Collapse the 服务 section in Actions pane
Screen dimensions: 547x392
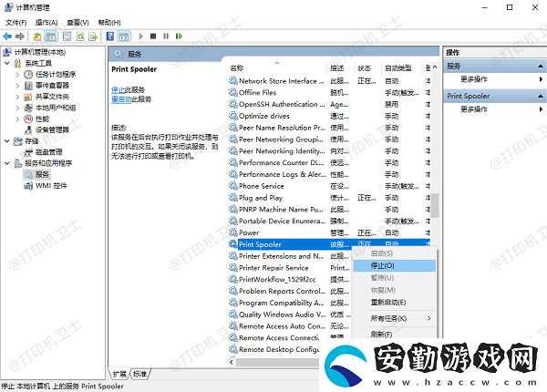tap(541, 66)
